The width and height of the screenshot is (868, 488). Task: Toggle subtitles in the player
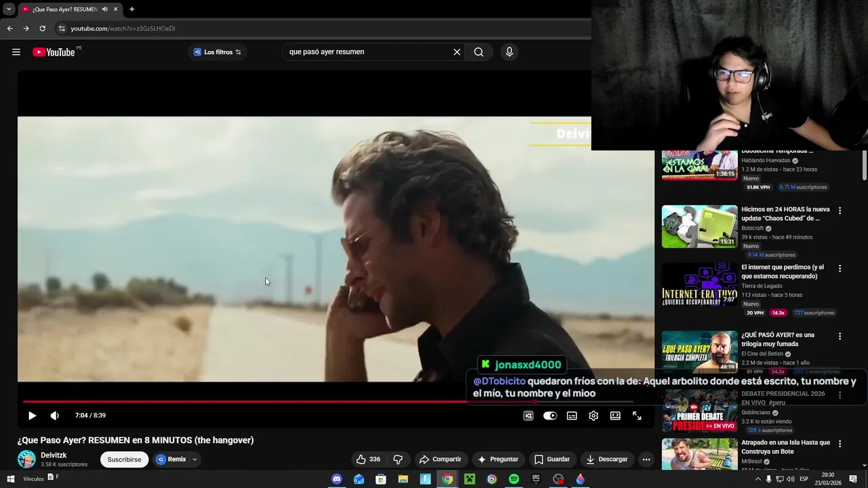coord(572,415)
